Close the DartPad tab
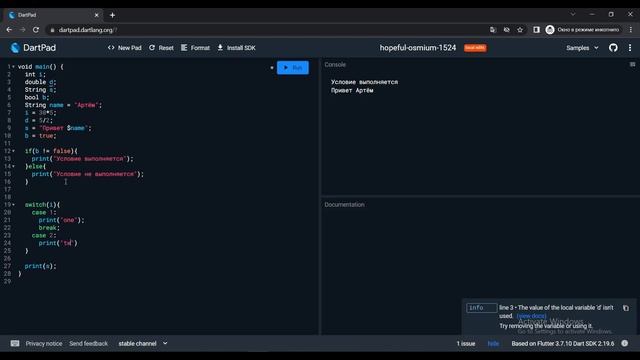Screen dimensions: 640x360 [97, 15]
